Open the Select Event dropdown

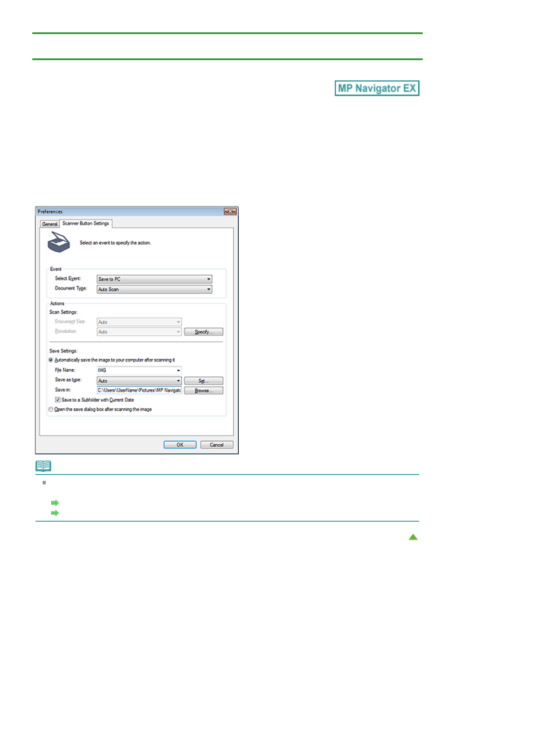[x=154, y=279]
